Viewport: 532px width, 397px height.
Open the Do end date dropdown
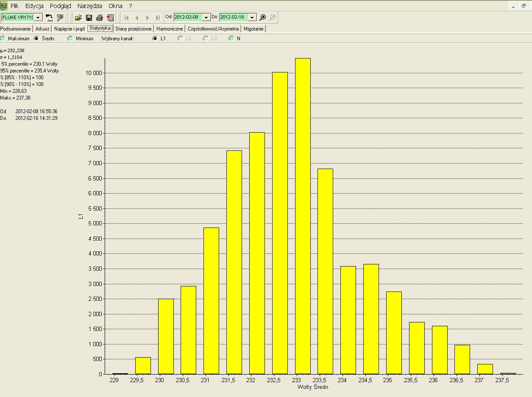tap(252, 17)
